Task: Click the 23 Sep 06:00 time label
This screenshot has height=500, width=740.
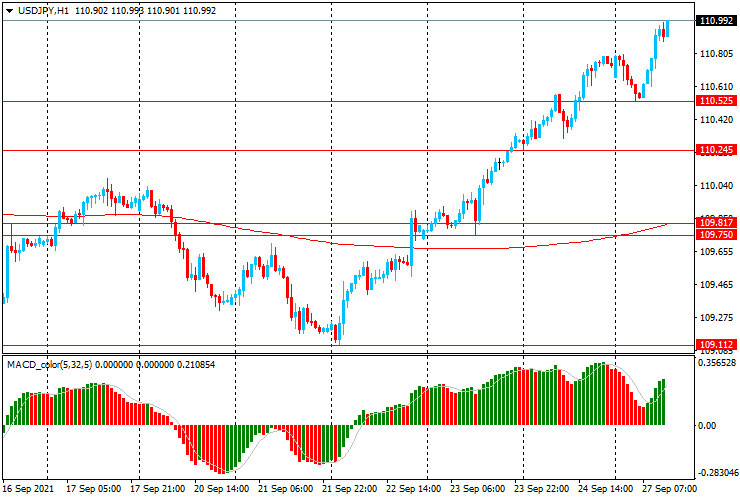Action: (x=478, y=489)
